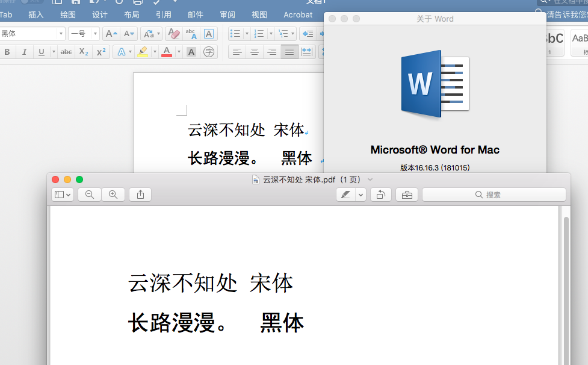Viewport: 588px width, 365px height.
Task: Apply subscript formatting
Action: click(x=84, y=52)
